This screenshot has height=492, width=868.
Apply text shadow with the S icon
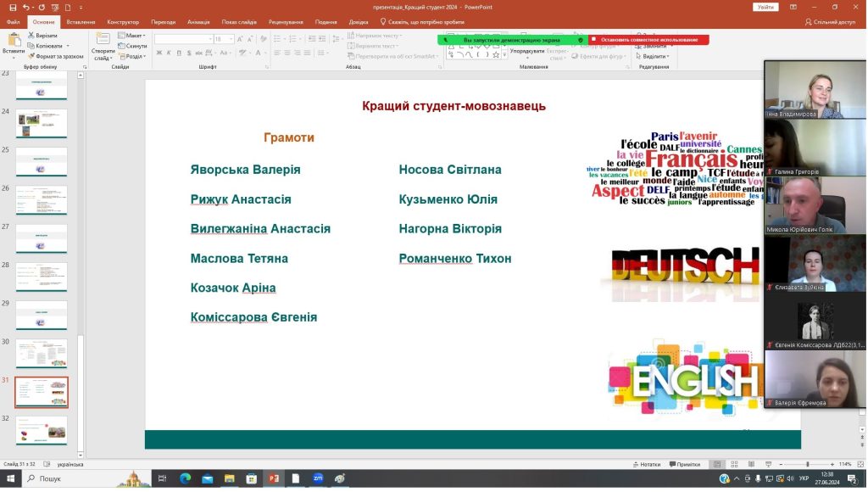coord(189,53)
